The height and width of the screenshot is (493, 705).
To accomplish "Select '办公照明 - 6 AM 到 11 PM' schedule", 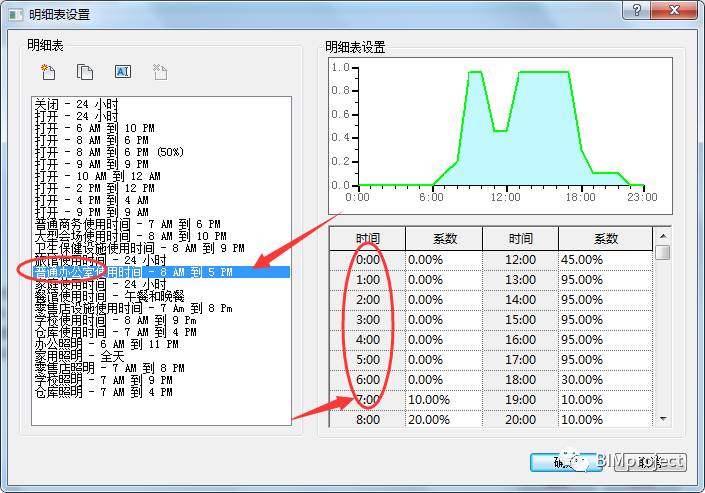I will (107, 344).
